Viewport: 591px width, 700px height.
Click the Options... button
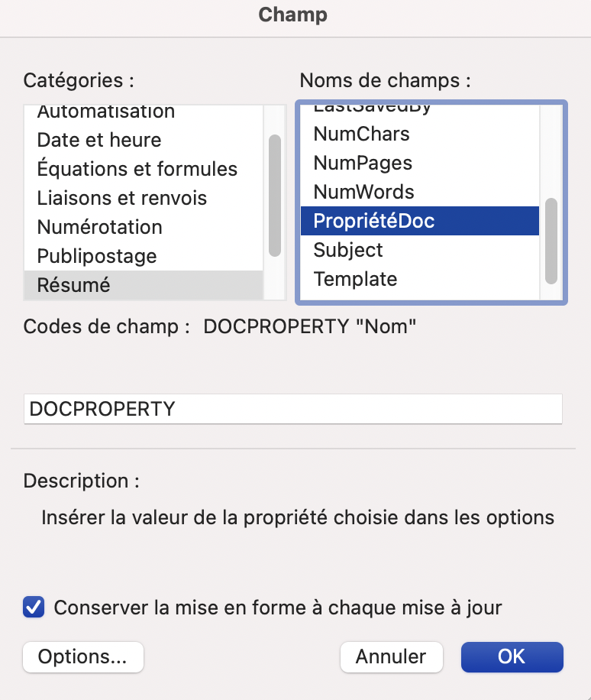(x=83, y=656)
